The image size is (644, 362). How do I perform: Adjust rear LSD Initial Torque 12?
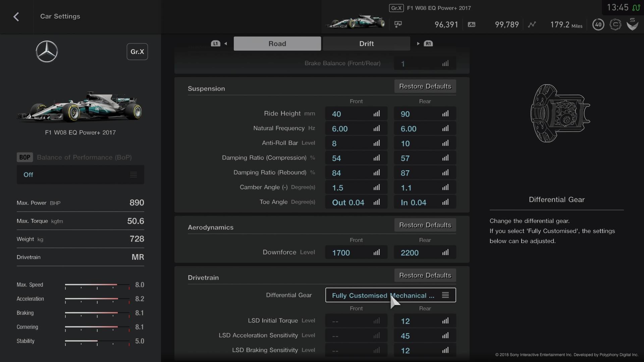[425, 321]
